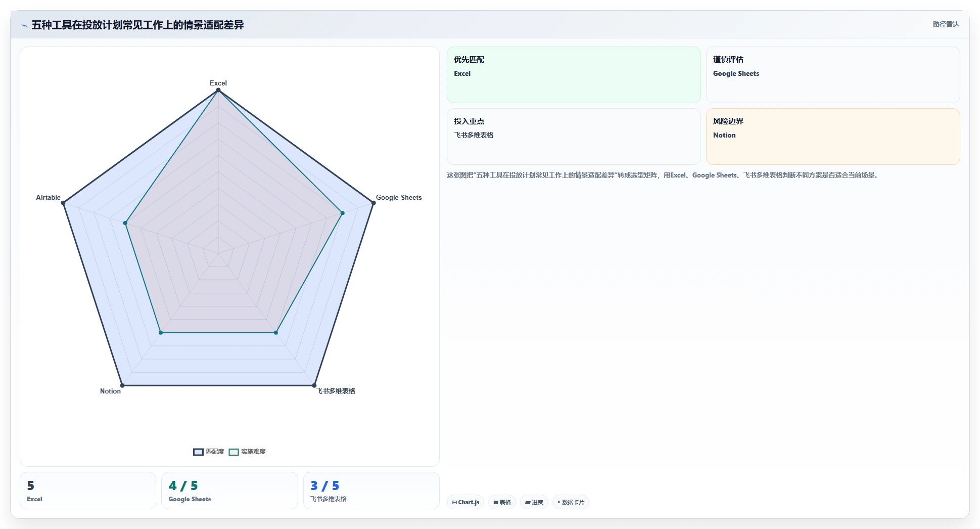Click the Notion axis label on the radar
This screenshot has height=529, width=980.
tap(110, 391)
